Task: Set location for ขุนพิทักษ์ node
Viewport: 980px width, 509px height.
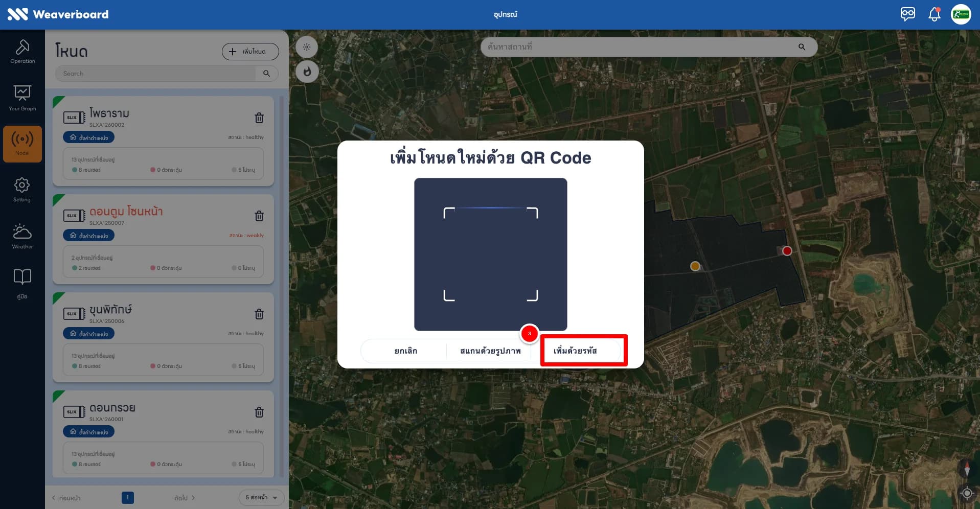Action: (89, 334)
